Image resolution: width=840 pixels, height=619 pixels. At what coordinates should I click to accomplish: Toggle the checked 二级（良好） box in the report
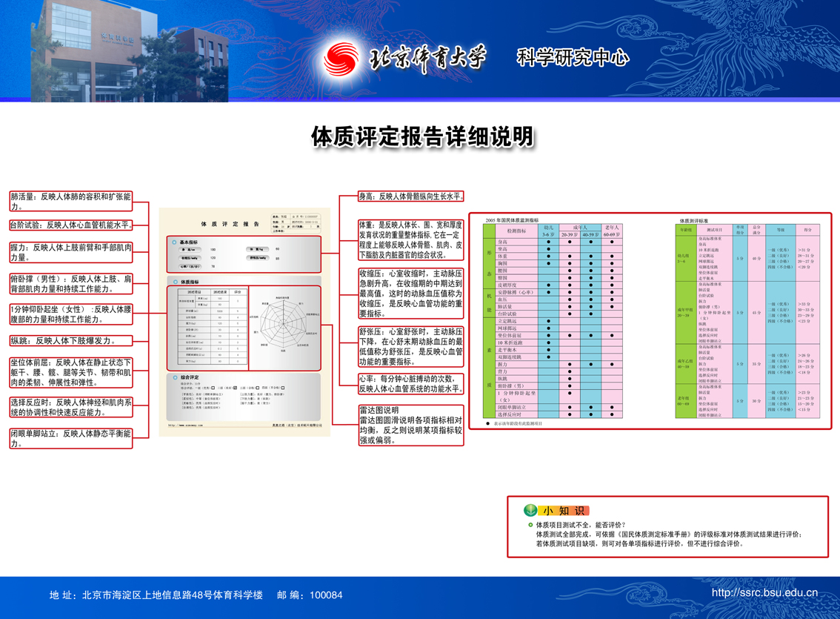click(x=235, y=388)
